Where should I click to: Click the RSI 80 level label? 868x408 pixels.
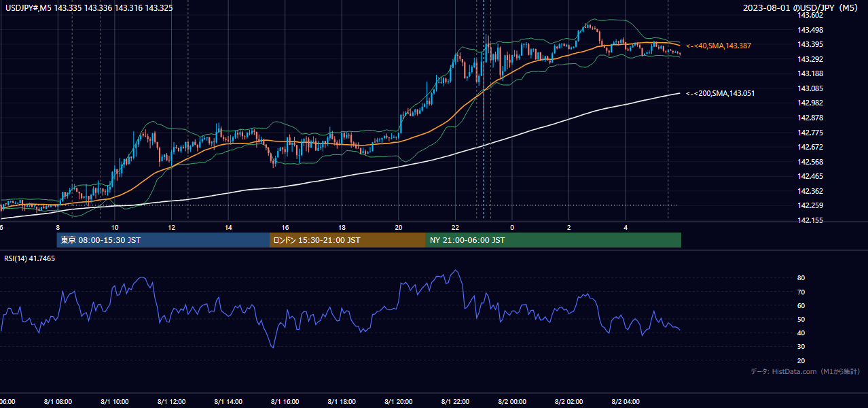801,278
